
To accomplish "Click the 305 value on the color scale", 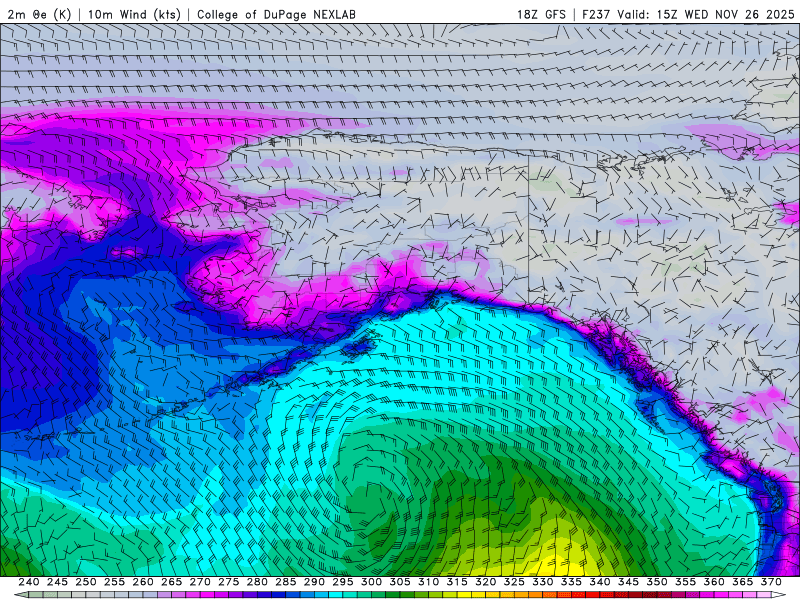I will (400, 582).
